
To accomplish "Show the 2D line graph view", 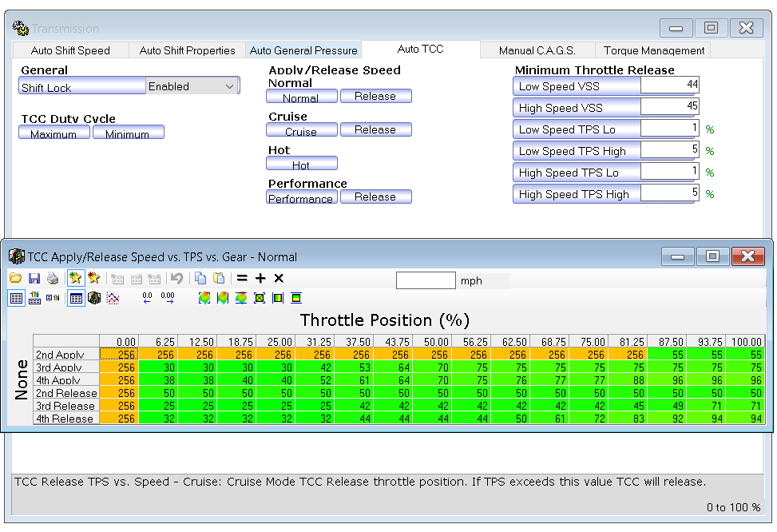I will coord(113,298).
